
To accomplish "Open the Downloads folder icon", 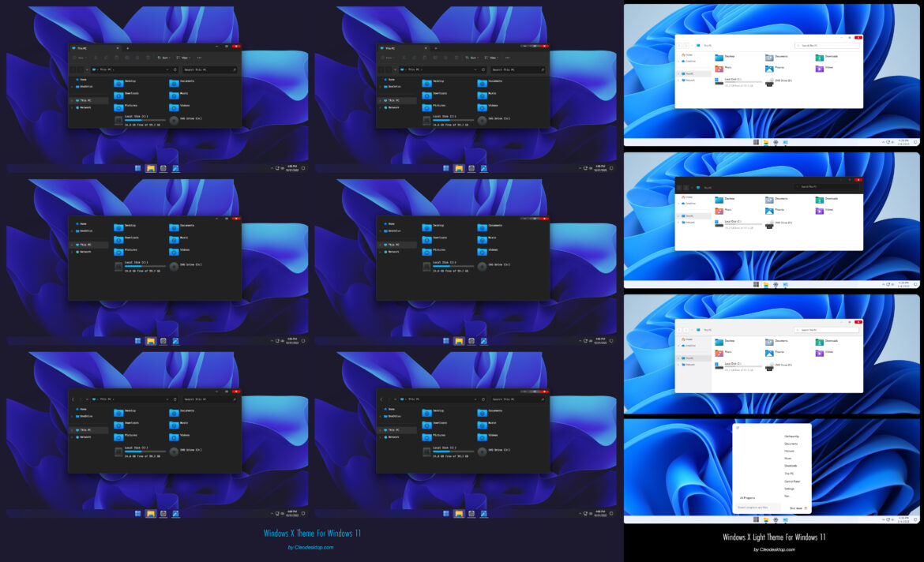I will coord(118,94).
